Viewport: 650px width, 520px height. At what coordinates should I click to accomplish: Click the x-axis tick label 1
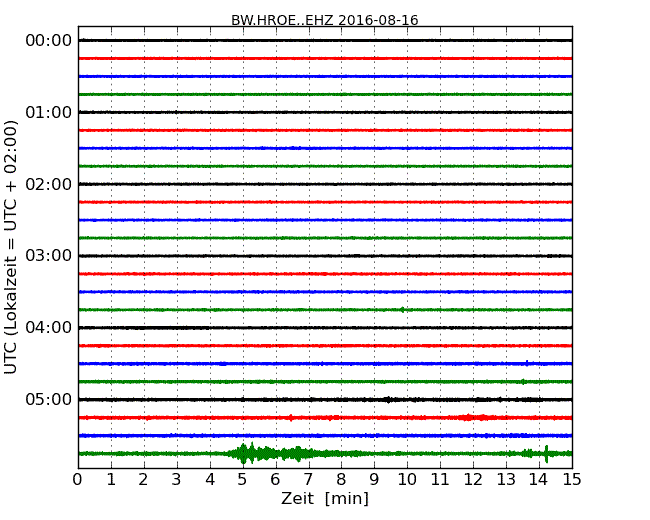[111, 480]
